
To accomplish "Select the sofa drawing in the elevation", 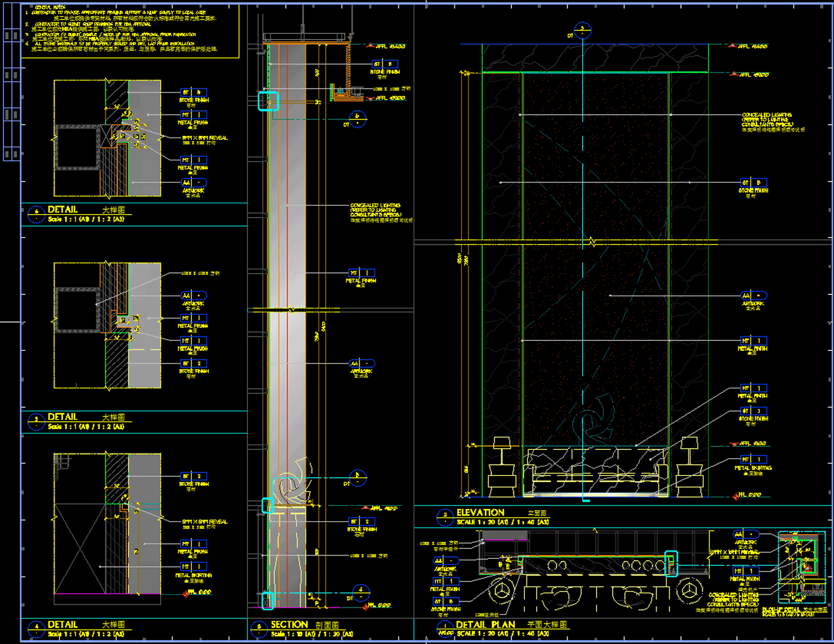I will (x=595, y=472).
